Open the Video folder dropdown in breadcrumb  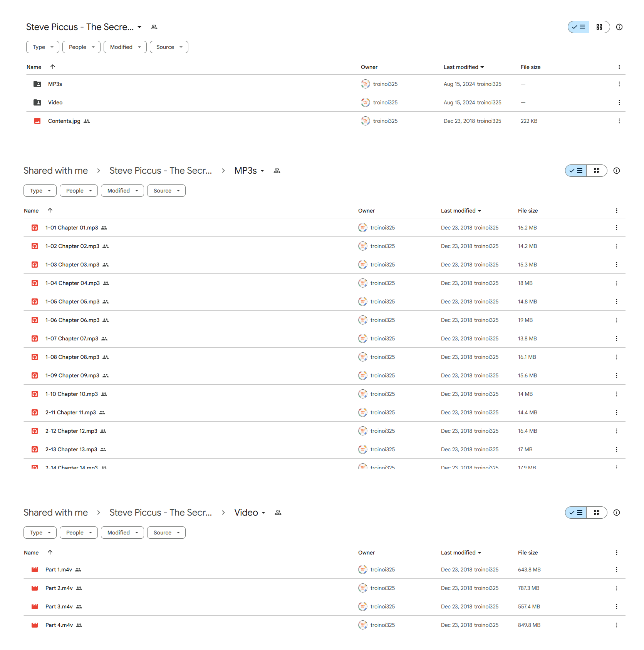[x=263, y=513]
